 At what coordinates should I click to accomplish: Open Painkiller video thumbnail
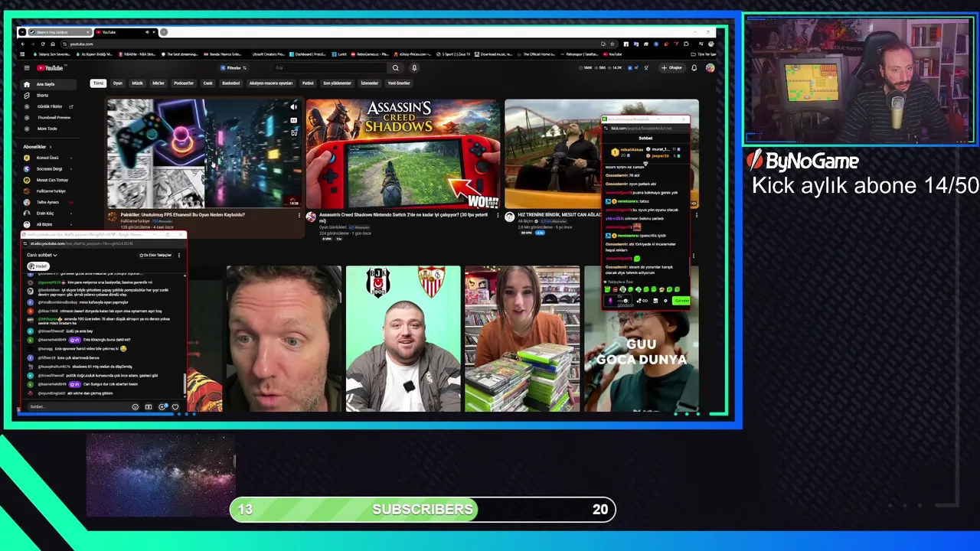click(205, 153)
